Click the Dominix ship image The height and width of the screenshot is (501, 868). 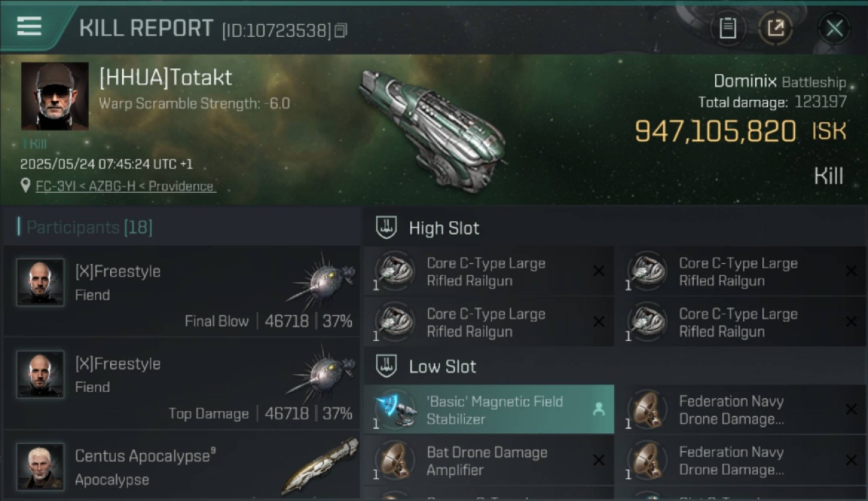click(433, 129)
